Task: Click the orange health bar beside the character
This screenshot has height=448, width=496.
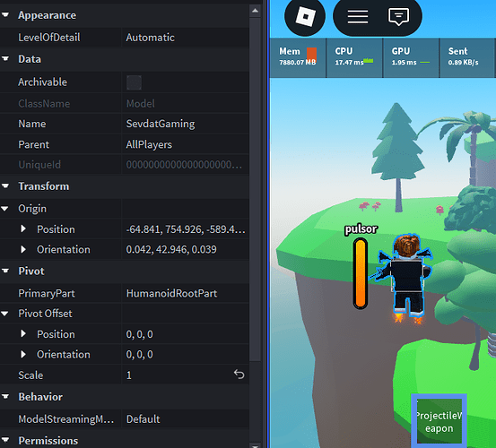Action: (361, 273)
